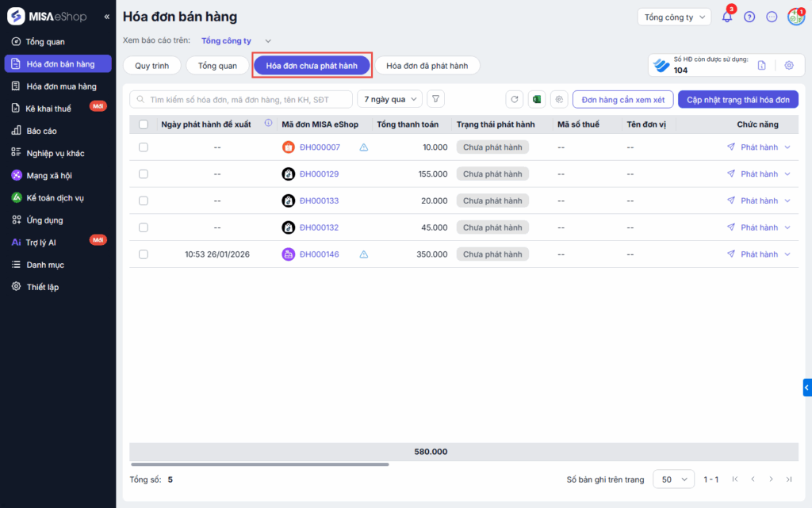Switch to the Hóa đơn đã phát hành tab
The width and height of the screenshot is (812, 508).
coord(427,66)
